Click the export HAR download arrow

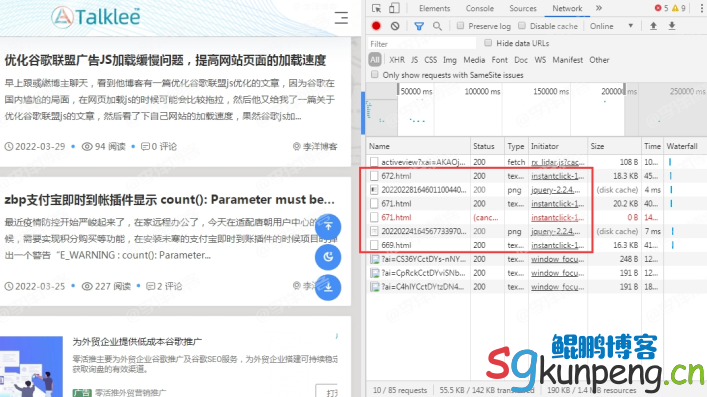[x=672, y=26]
